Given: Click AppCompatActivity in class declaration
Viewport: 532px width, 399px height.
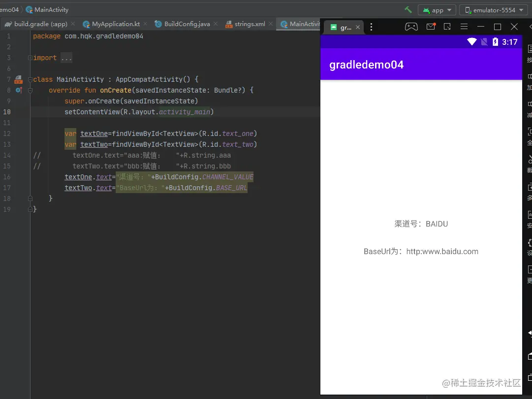Looking at the screenshot, I should click(149, 79).
